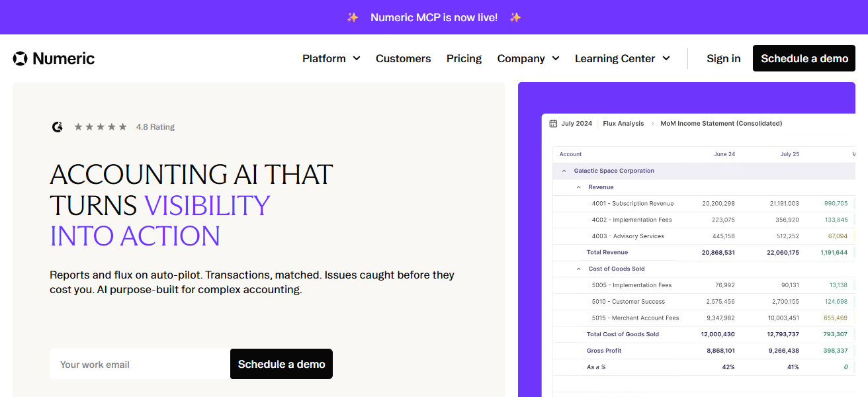Click the 9,266,438 gross profit value
This screenshot has height=397, width=868.
pyautogui.click(x=784, y=351)
